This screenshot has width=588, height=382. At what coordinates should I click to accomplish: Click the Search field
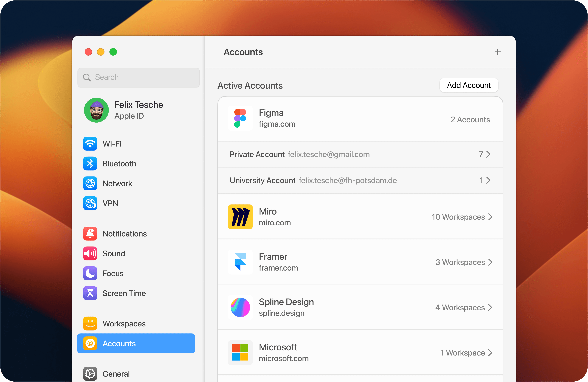click(x=138, y=77)
